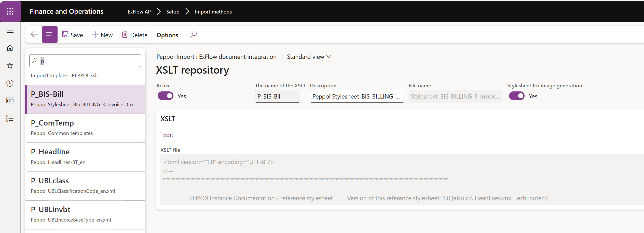Open the Favorites star in sidebar
This screenshot has height=233, width=644.
(10, 65)
